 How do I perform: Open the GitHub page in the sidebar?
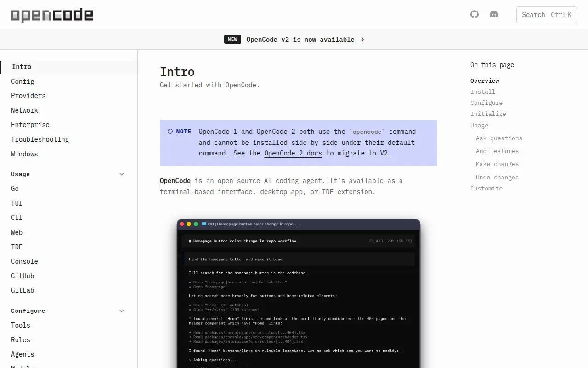pos(23,276)
